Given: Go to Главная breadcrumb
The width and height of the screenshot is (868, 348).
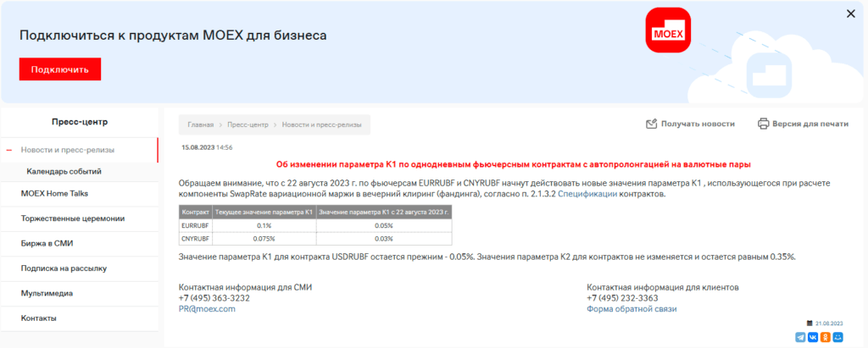Looking at the screenshot, I should 200,125.
